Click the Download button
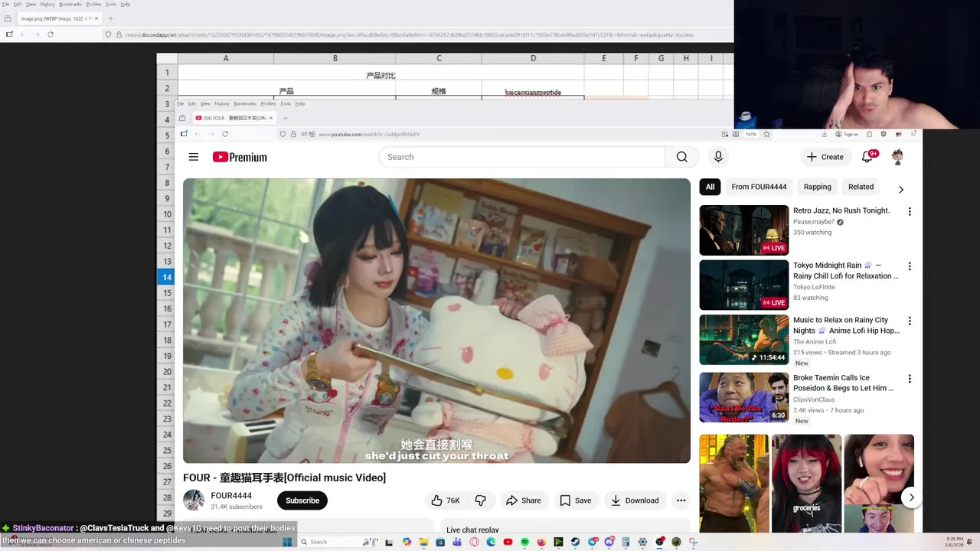This screenshot has height=551, width=980. point(635,500)
